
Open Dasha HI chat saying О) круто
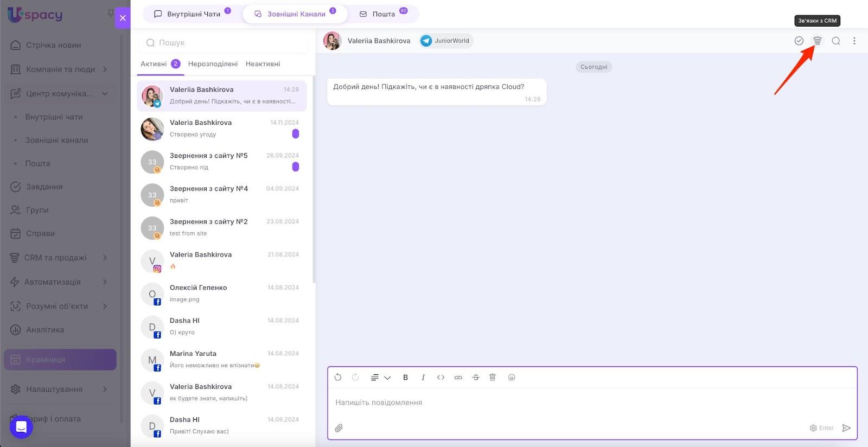(222, 327)
